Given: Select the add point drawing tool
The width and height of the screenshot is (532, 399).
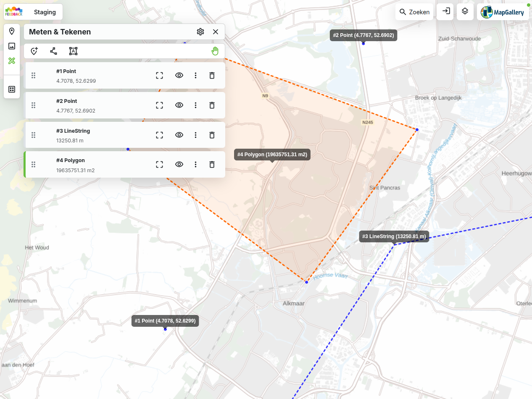Looking at the screenshot, I should pyautogui.click(x=34, y=51).
